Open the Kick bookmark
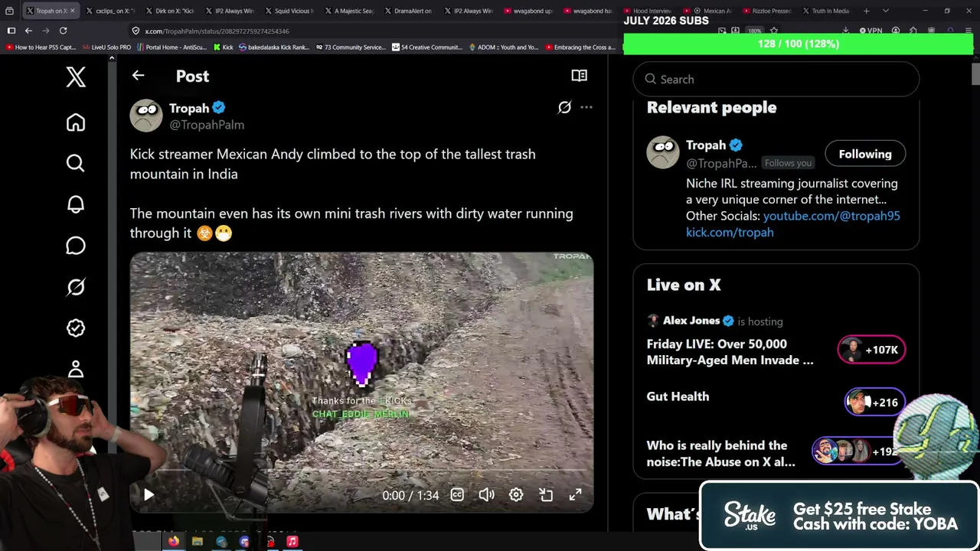 (x=223, y=47)
